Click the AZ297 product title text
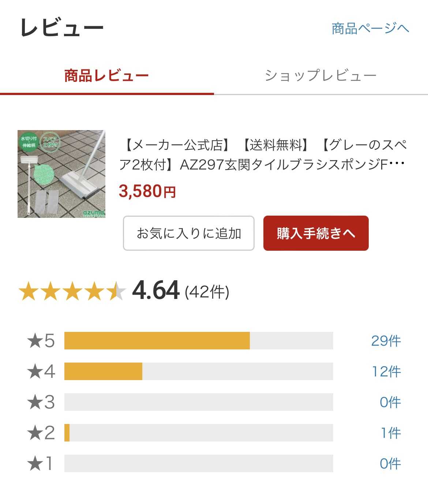Viewport: 428px width, 504px height. [263, 155]
